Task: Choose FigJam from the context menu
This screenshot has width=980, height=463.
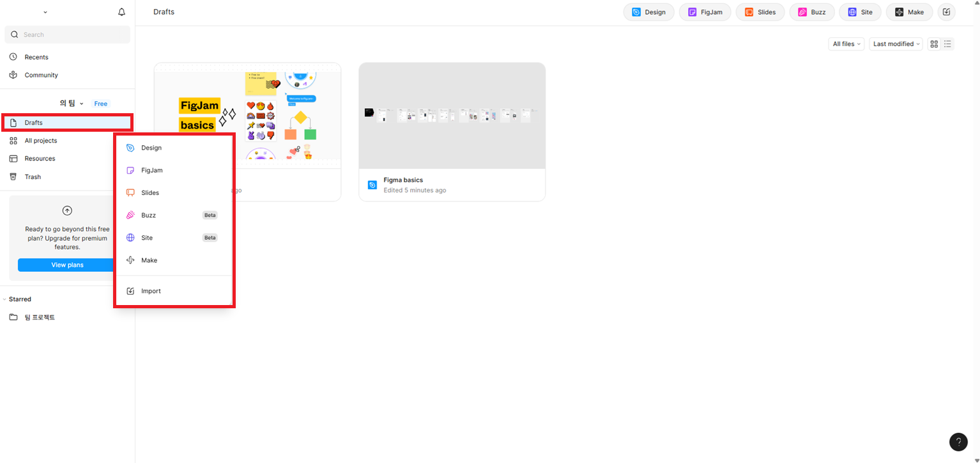Action: (x=173, y=170)
